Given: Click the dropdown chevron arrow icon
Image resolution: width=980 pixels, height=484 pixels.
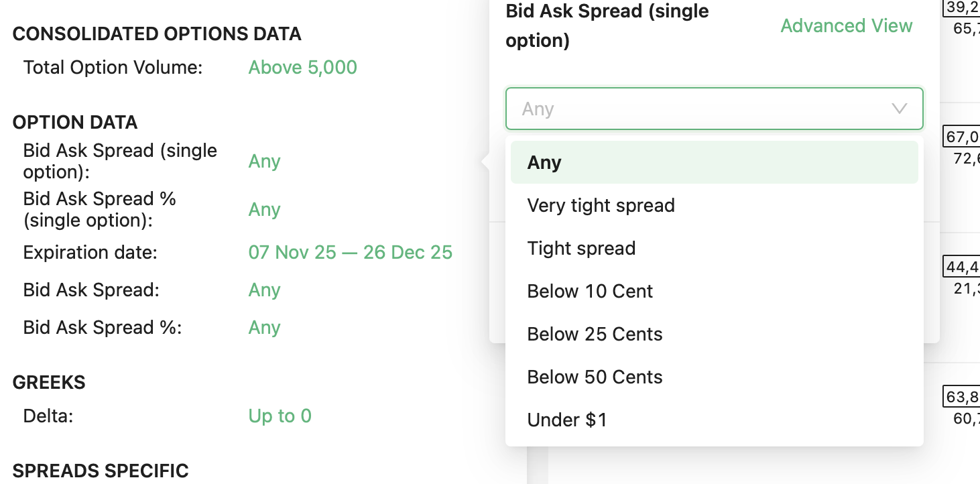Looking at the screenshot, I should 899,109.
